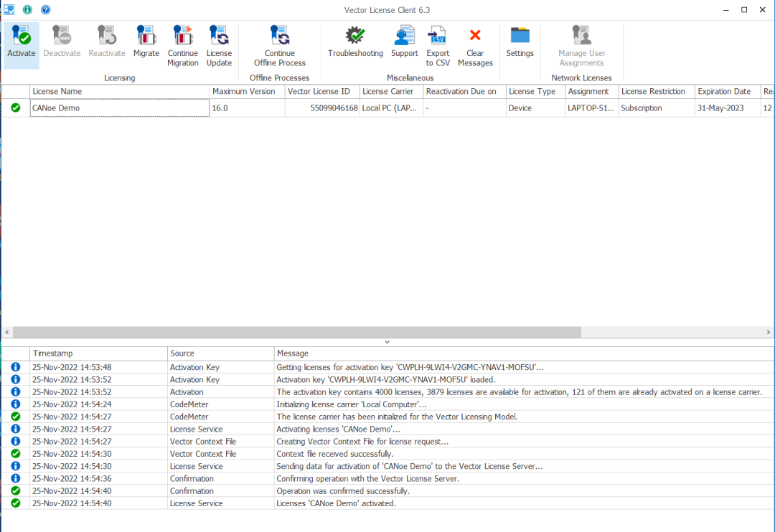Click the LAPTOP-S1... assignment cell
Screen dimensions: 775x532
[x=592, y=108]
